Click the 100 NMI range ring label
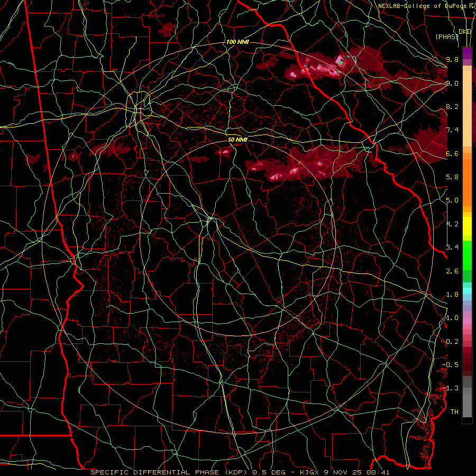476x476 pixels. click(x=237, y=42)
